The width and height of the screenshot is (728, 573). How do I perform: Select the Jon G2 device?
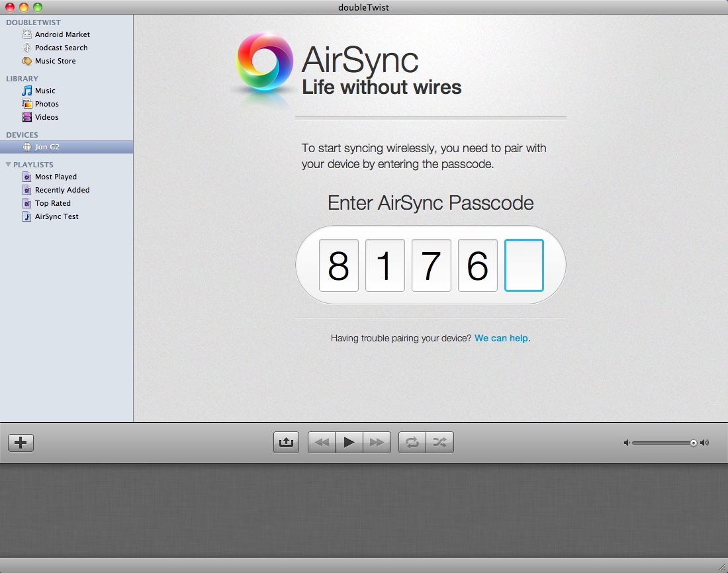(x=66, y=147)
